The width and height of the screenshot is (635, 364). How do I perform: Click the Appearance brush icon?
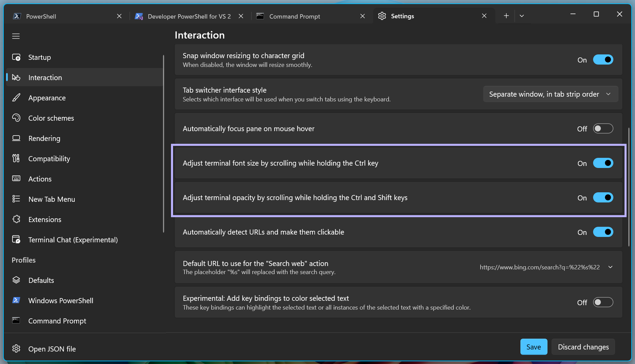point(16,98)
